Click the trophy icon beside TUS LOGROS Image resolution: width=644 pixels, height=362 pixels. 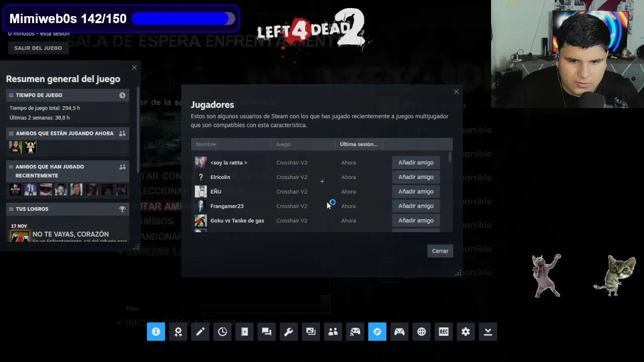[122, 209]
